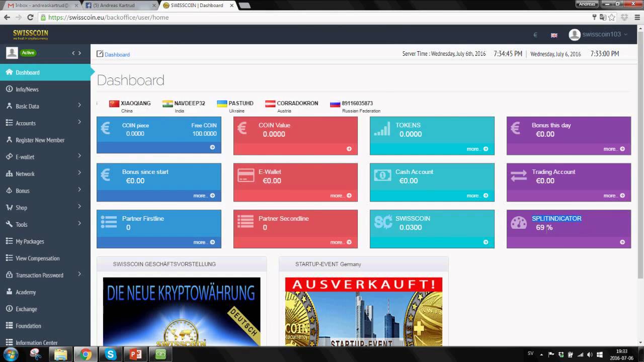Click the arrow on COIN piece card
Image resolution: width=644 pixels, height=362 pixels.
tap(212, 147)
